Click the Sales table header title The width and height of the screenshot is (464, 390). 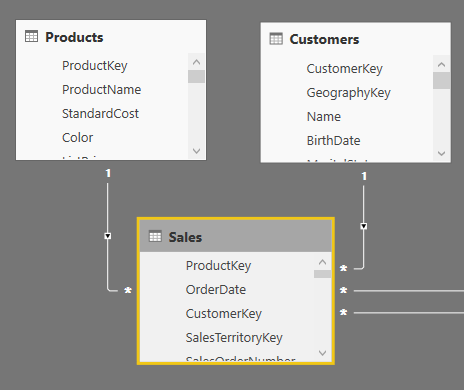[x=185, y=237]
